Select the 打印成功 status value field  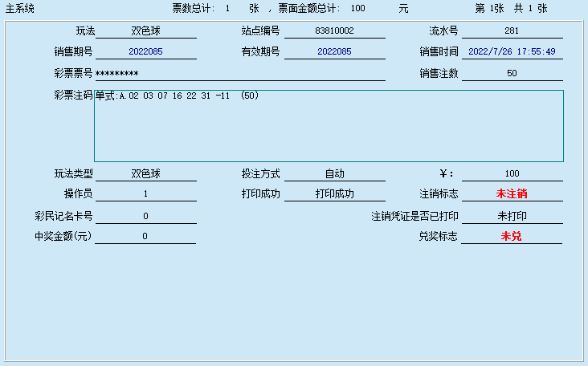point(334,194)
